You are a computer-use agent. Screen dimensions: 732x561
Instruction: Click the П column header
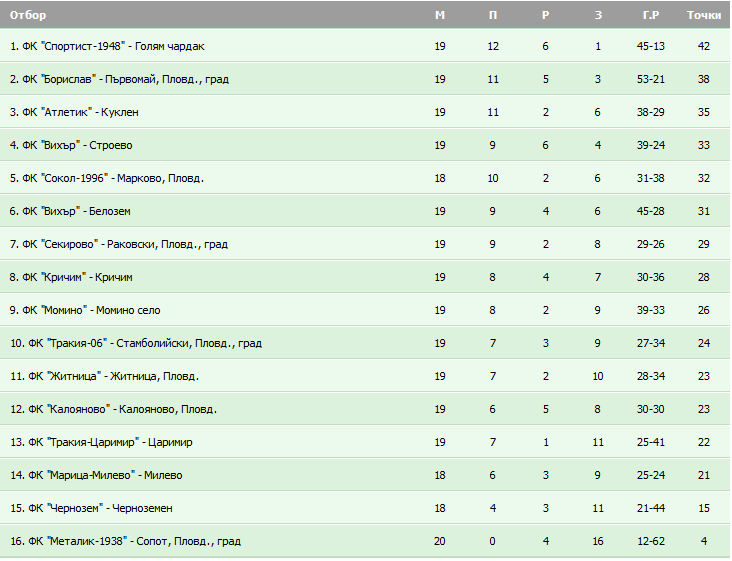(493, 15)
